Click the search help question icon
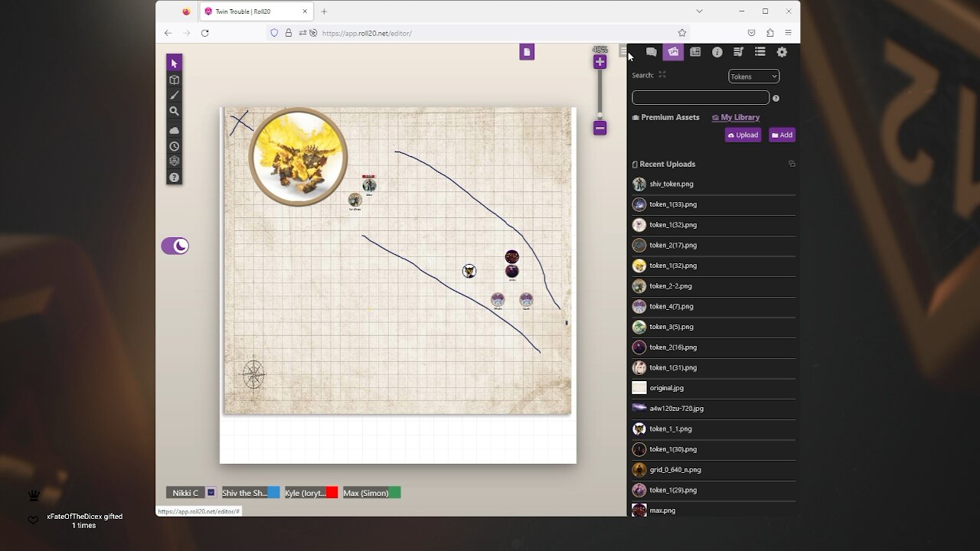Image resolution: width=980 pixels, height=551 pixels. (776, 98)
